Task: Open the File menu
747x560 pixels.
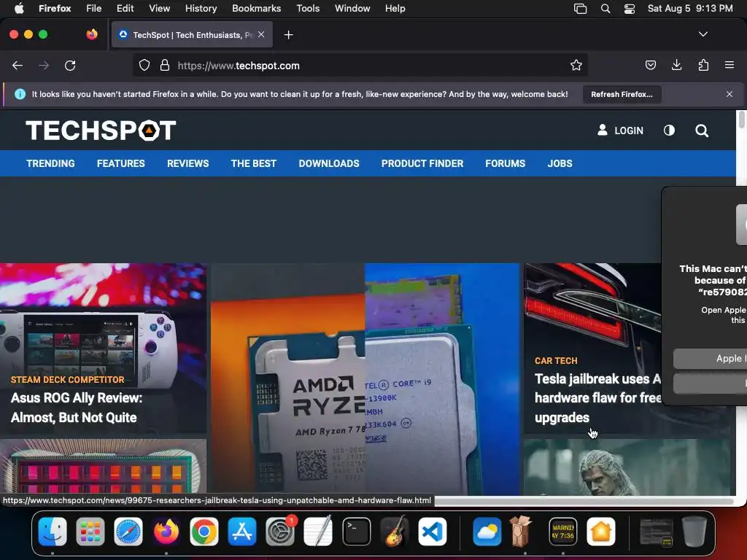Action: (93, 9)
